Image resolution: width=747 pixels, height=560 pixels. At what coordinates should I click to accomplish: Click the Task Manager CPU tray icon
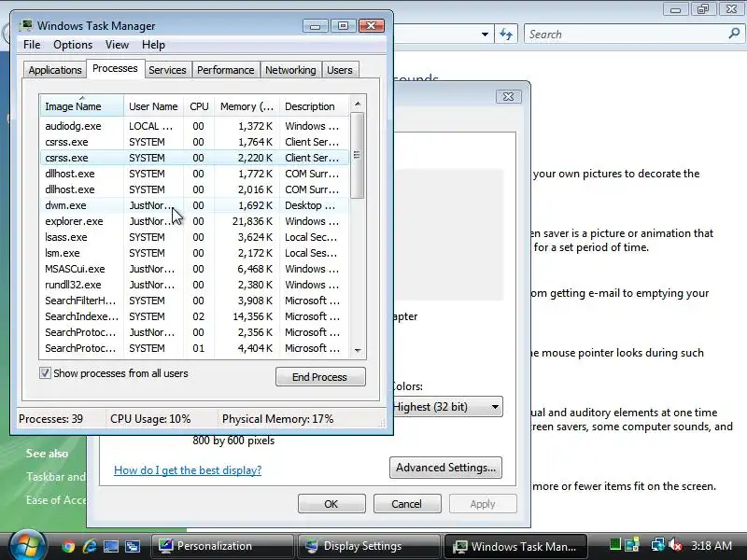click(615, 544)
